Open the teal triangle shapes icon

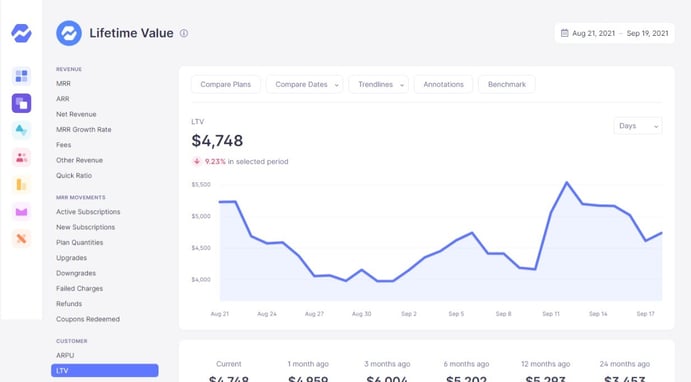[x=21, y=130]
